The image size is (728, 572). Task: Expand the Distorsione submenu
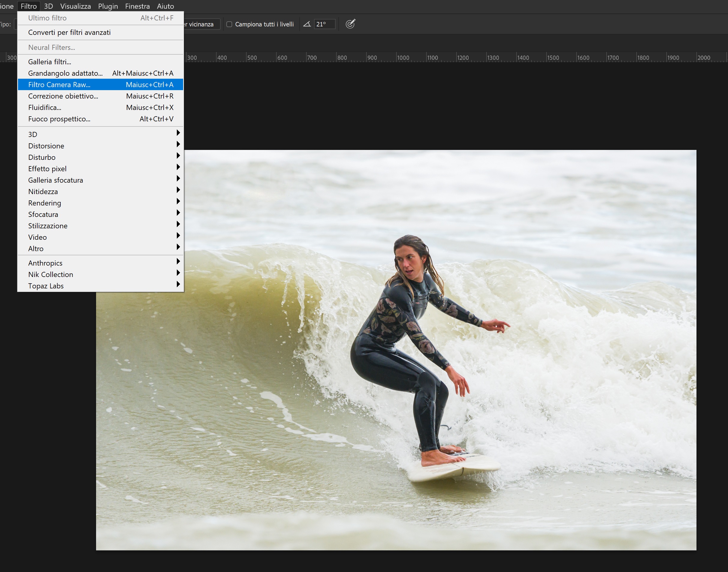pyautogui.click(x=100, y=146)
